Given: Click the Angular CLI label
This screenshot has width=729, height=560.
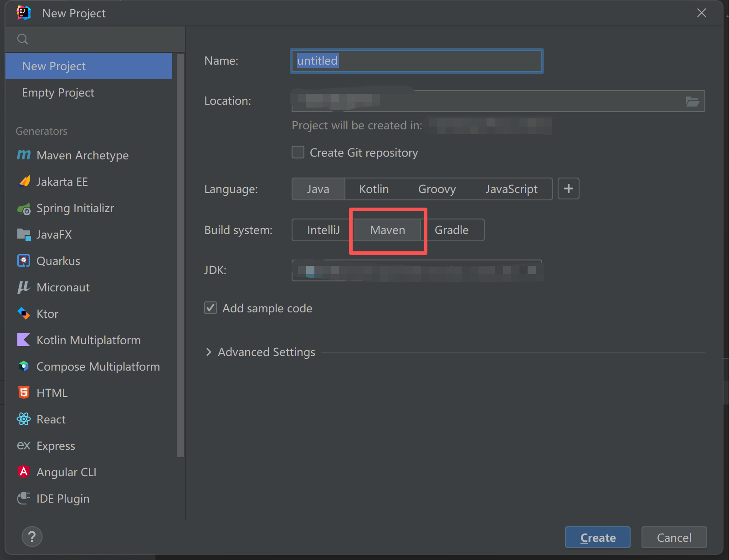Looking at the screenshot, I should [66, 472].
